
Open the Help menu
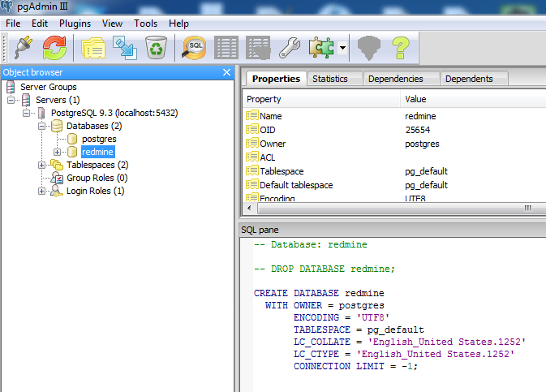tap(178, 24)
